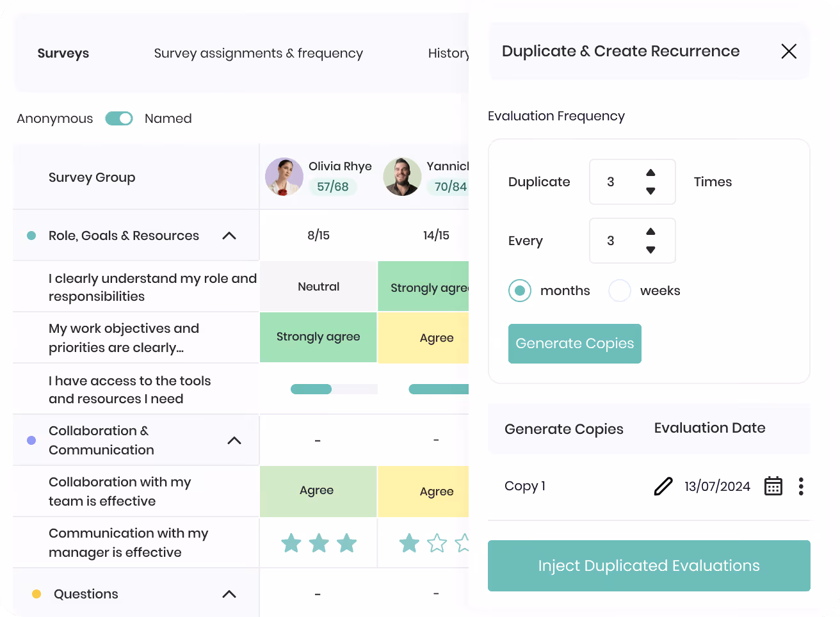Click Olivia's first star in manager communication row
The height and width of the screenshot is (617, 840).
pyautogui.click(x=291, y=543)
